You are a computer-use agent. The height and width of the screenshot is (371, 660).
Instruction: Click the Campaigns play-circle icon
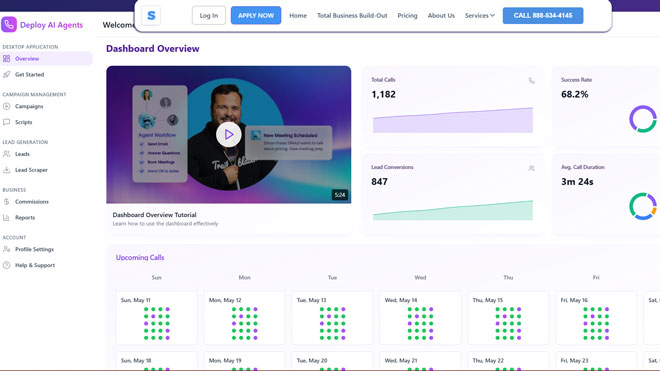pos(6,106)
